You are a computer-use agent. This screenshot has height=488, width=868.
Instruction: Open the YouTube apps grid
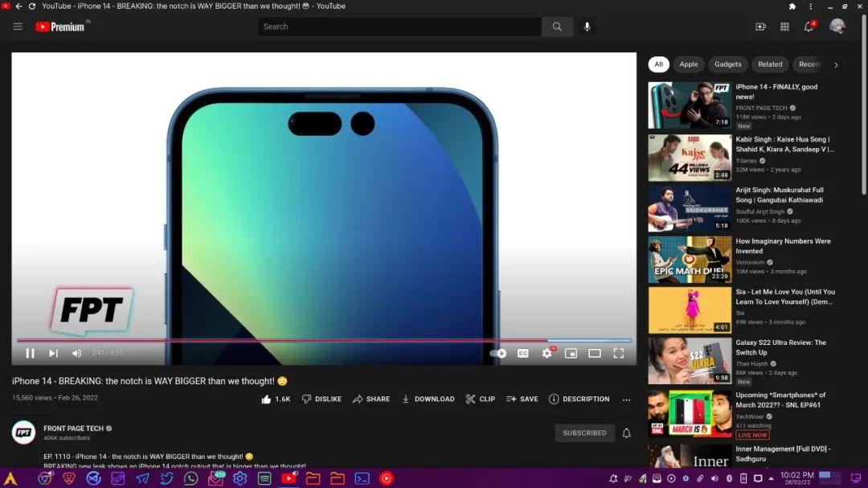coord(784,27)
